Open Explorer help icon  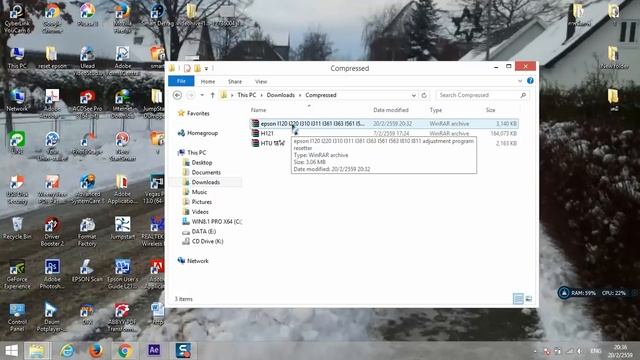click(530, 81)
